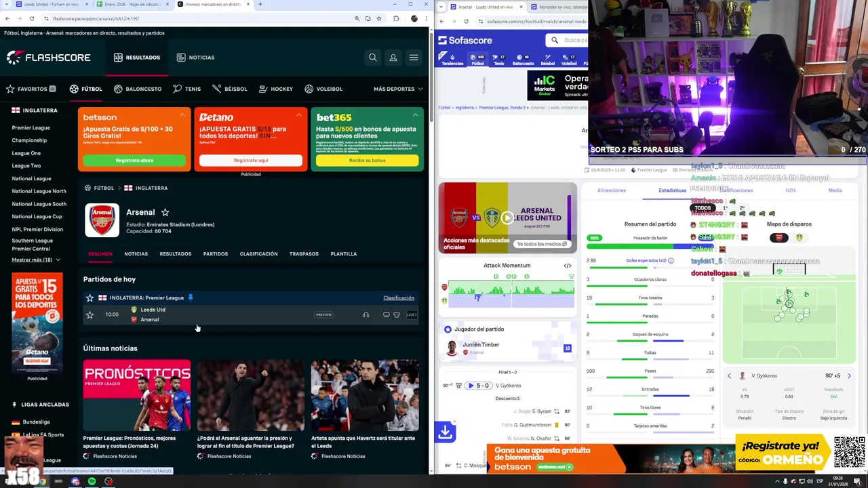This screenshot has height=488, width=868.
Task: Open Clasificación link in Premier League header
Action: 399,298
